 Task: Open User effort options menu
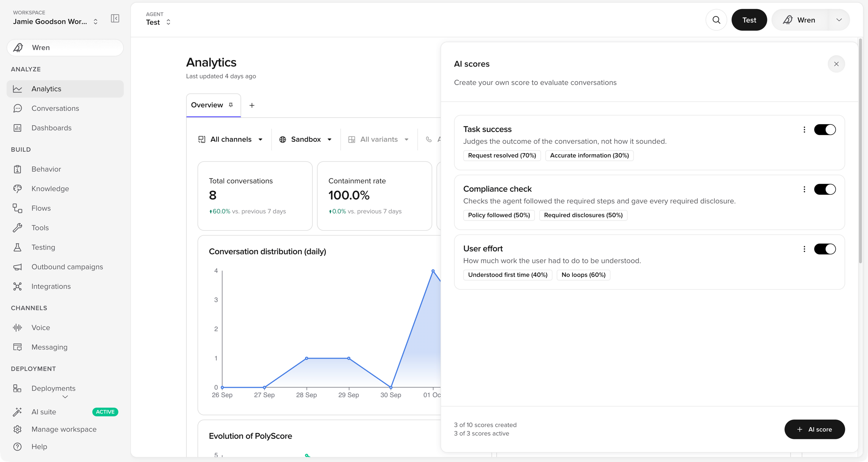[804, 249]
